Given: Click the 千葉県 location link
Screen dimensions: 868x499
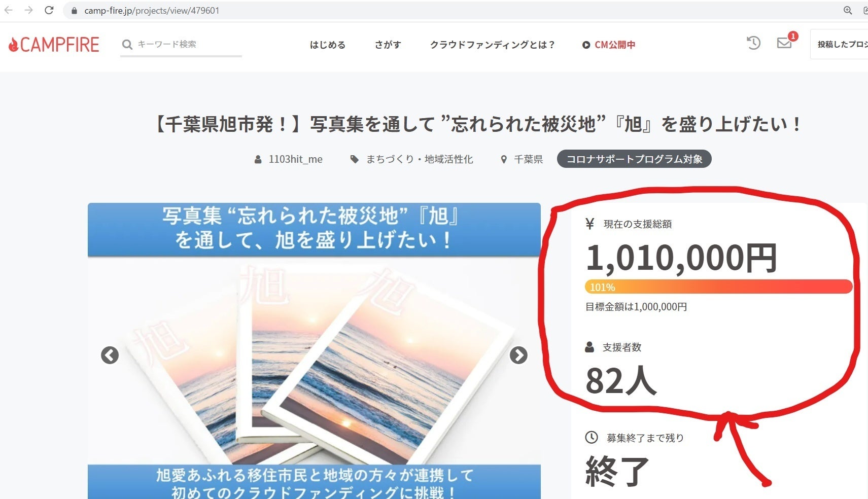Looking at the screenshot, I should (x=528, y=159).
